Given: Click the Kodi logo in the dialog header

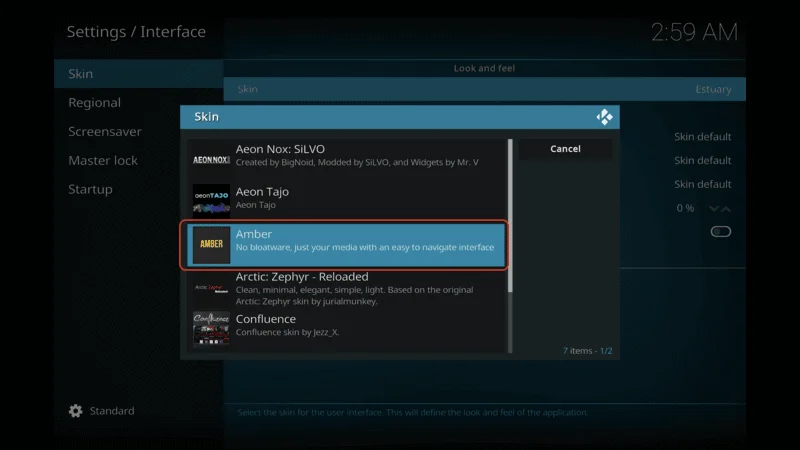Looking at the screenshot, I should [x=605, y=117].
